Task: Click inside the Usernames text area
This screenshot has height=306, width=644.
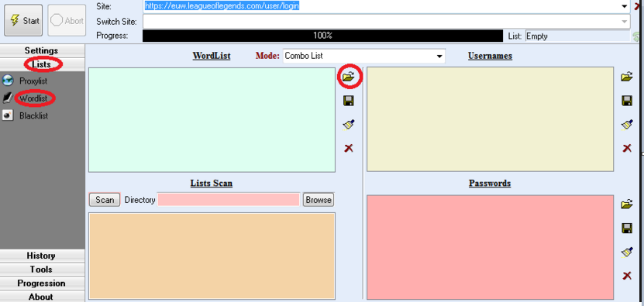Action: click(490, 119)
